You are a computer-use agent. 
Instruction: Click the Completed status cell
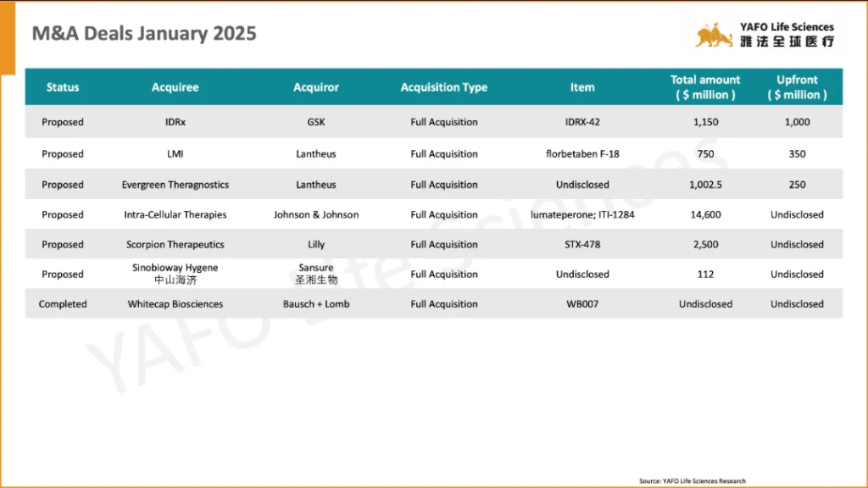point(63,304)
